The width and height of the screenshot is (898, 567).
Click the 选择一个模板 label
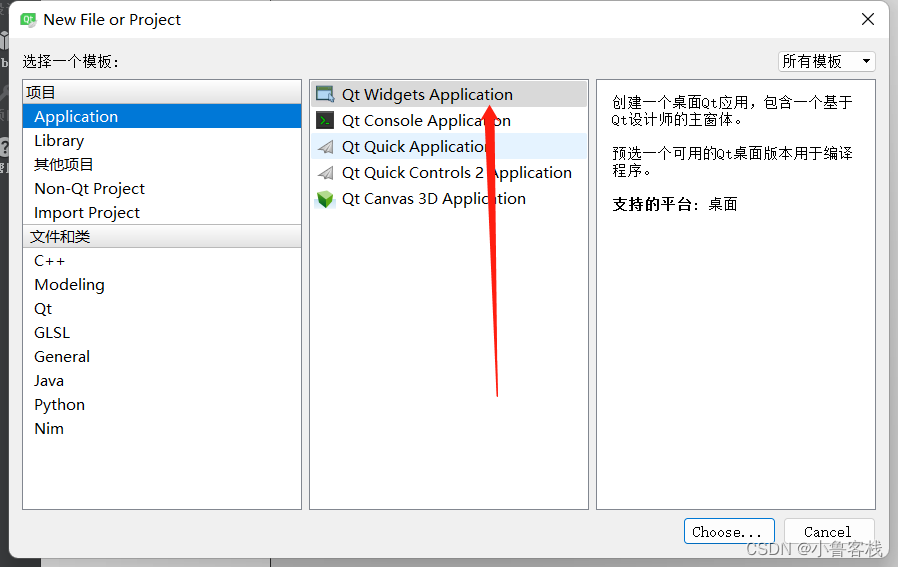point(71,61)
